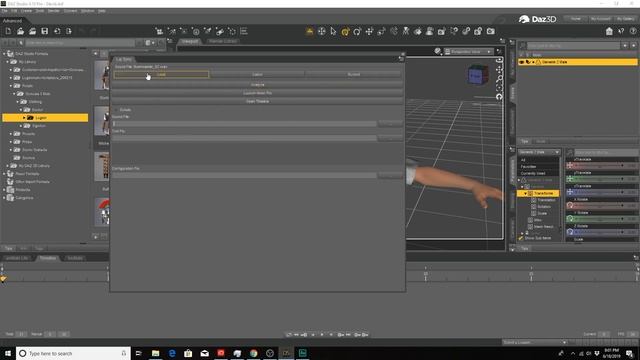Expand the Poser Formats tree node
Screen dimensions: 640x360
tap(4, 173)
